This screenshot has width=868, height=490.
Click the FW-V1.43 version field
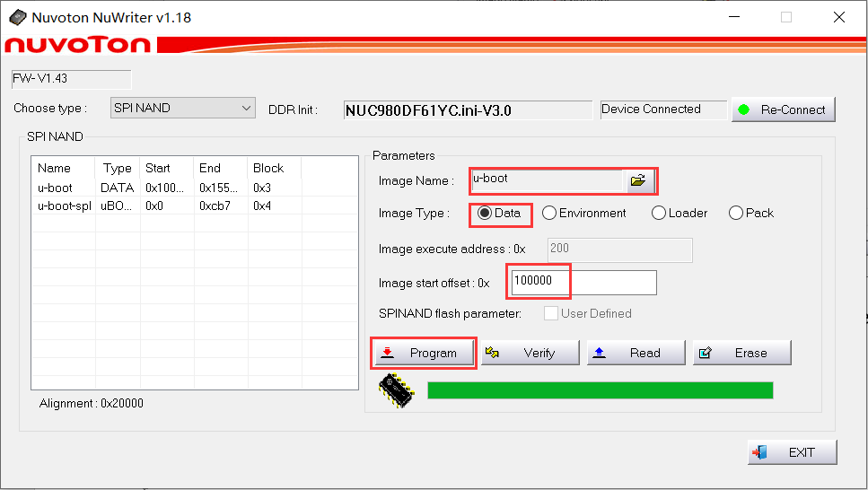(x=72, y=79)
